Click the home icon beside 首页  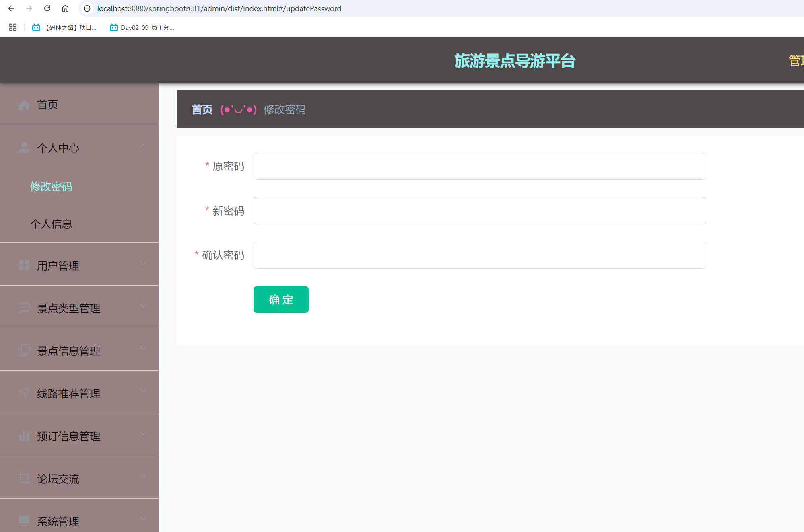tap(24, 105)
